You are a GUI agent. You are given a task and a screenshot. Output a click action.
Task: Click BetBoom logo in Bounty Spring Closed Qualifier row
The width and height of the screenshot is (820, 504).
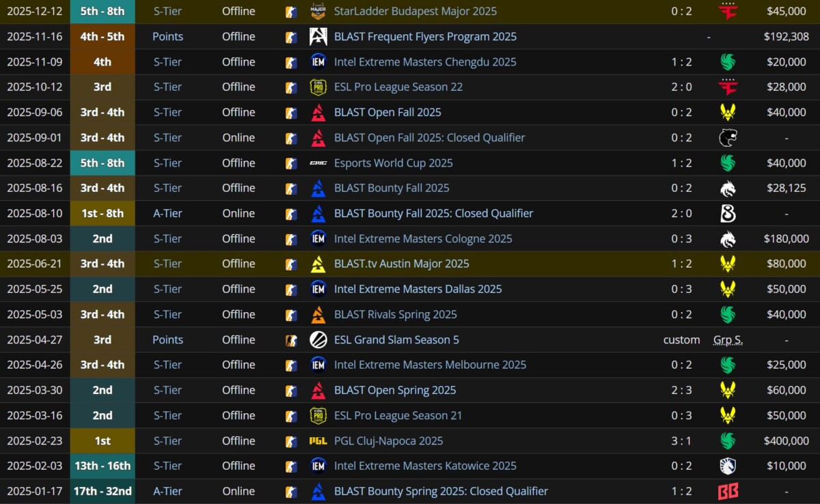(x=728, y=492)
